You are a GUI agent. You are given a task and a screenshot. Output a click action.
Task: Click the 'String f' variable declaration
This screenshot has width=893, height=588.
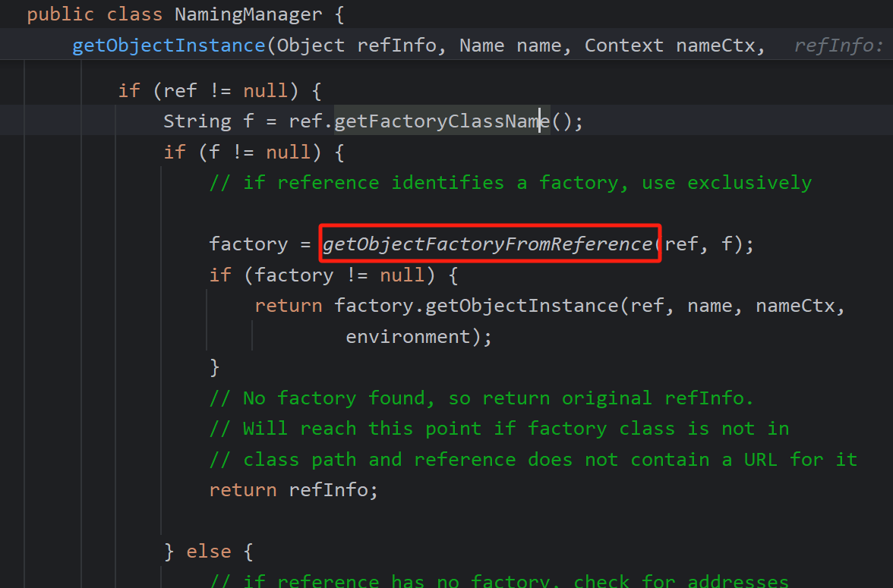point(208,121)
